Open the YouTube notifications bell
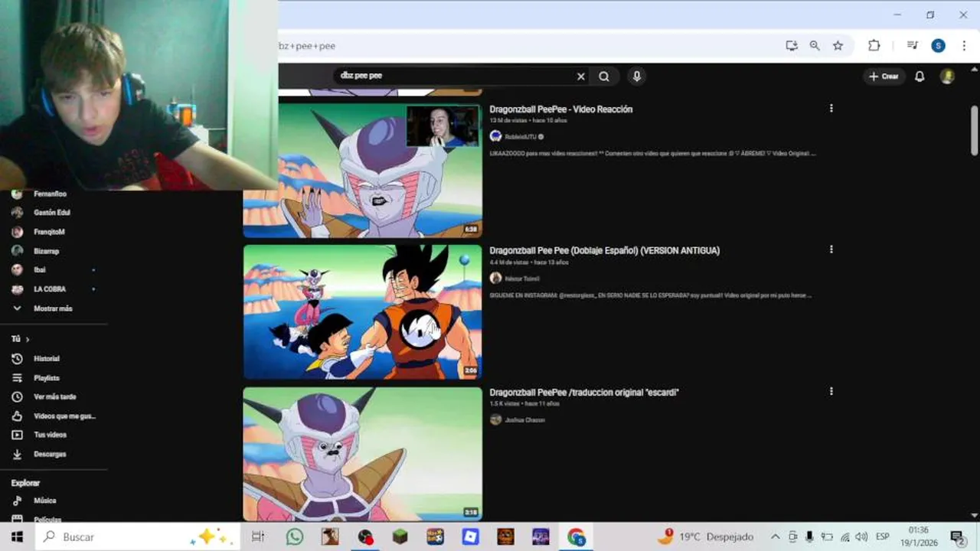Viewport: 980px width, 551px height. pos(920,77)
